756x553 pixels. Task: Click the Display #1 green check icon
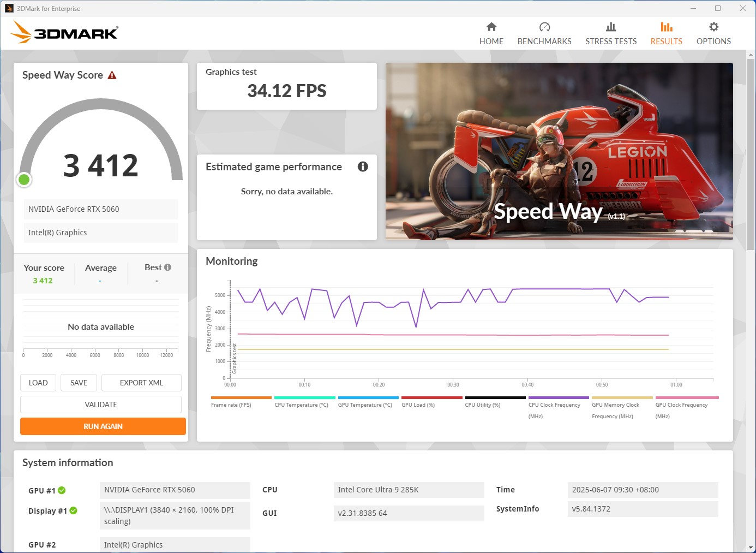pyautogui.click(x=74, y=511)
